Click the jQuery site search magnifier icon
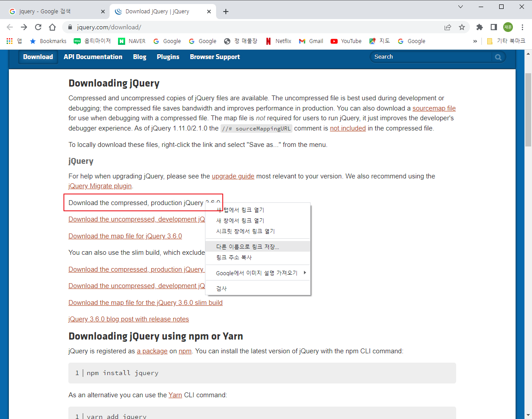 click(498, 57)
